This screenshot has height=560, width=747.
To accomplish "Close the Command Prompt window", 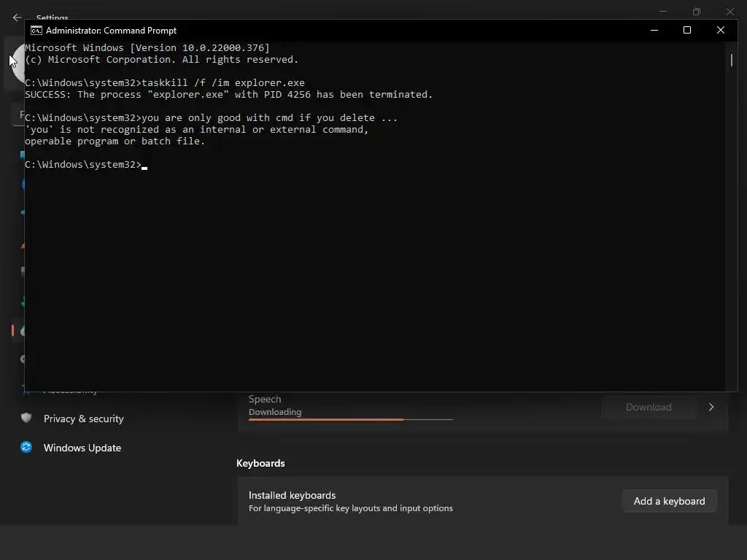I will 720,30.
